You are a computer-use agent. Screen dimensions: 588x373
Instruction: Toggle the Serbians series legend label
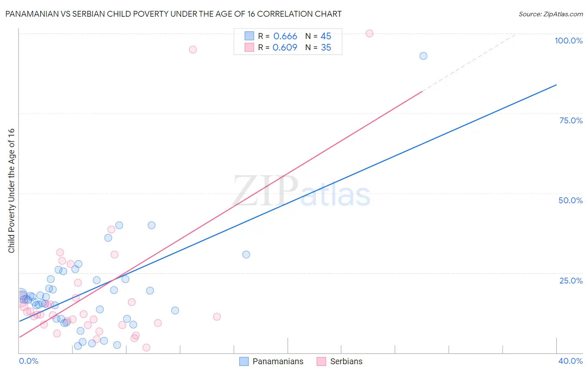click(346, 361)
